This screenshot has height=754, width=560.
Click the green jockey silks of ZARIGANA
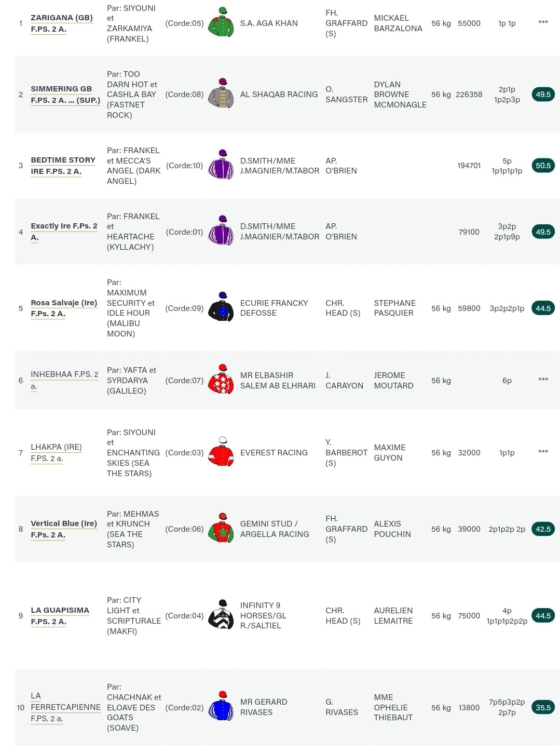(x=221, y=22)
